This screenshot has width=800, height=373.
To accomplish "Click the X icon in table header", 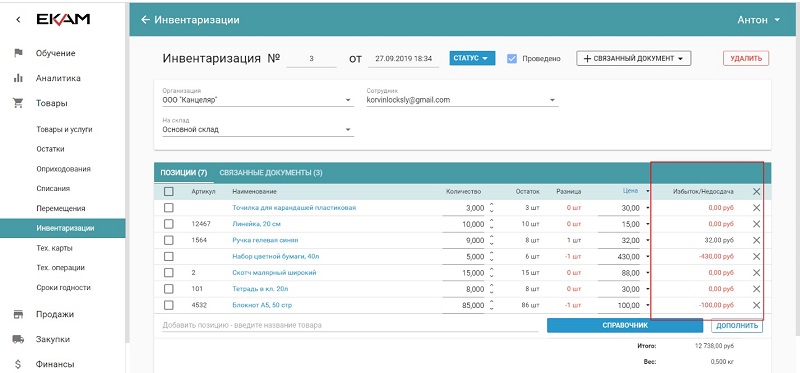I will point(756,192).
